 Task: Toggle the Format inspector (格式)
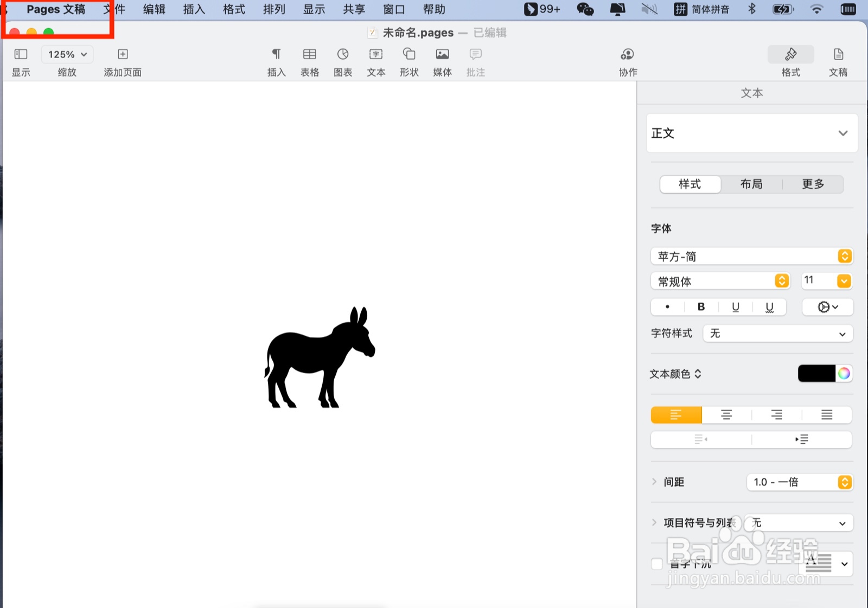(790, 54)
